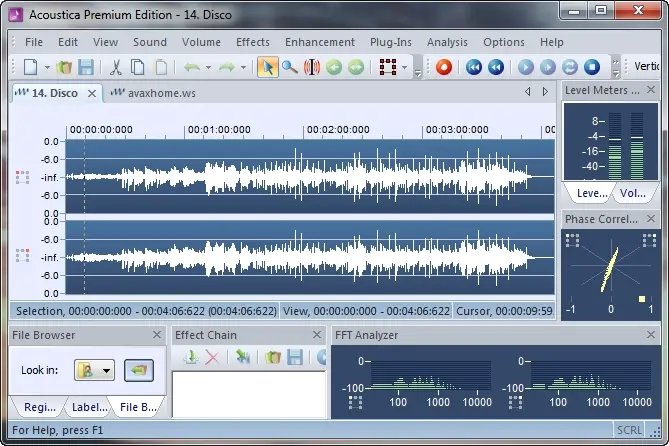Click the green double-arrow round icon
This screenshot has width=669, height=446.
[356, 67]
